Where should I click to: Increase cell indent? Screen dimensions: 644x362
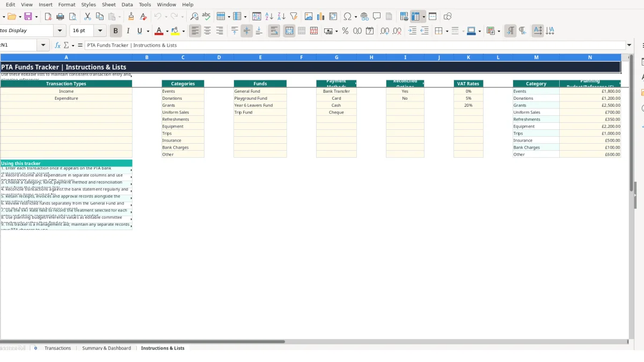tap(412, 31)
